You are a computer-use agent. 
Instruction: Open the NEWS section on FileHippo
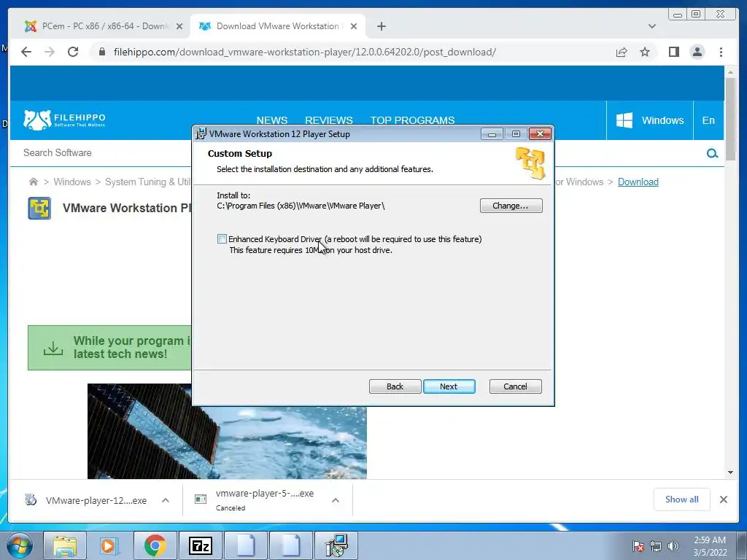pyautogui.click(x=271, y=120)
